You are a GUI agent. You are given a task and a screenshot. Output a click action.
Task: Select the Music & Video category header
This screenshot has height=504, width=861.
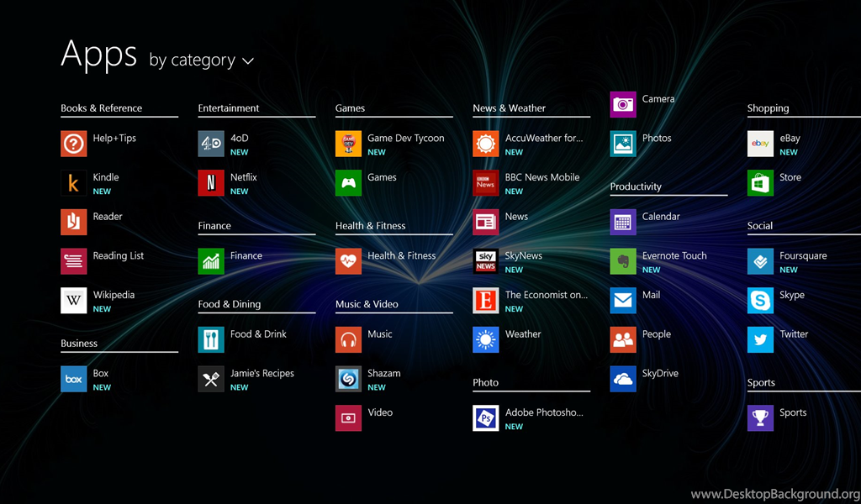[x=367, y=304]
